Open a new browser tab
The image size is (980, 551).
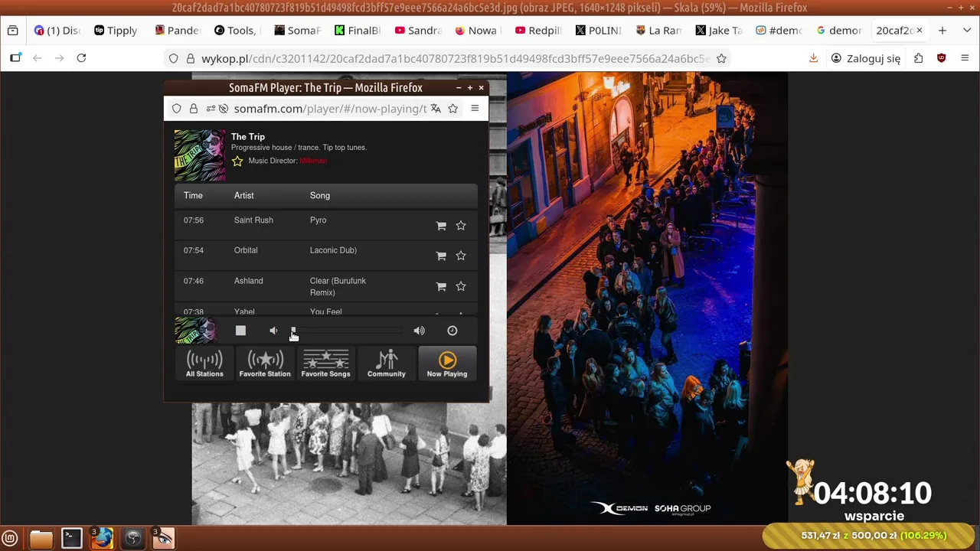point(942,31)
